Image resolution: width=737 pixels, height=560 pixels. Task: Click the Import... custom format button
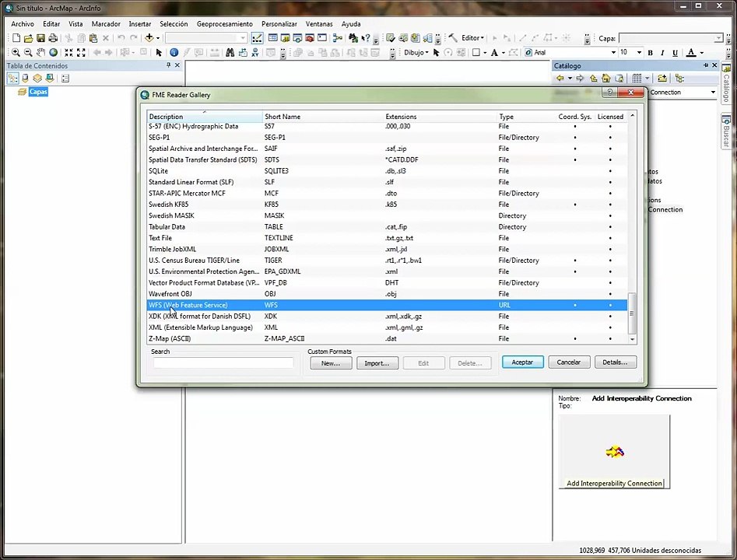pos(377,363)
